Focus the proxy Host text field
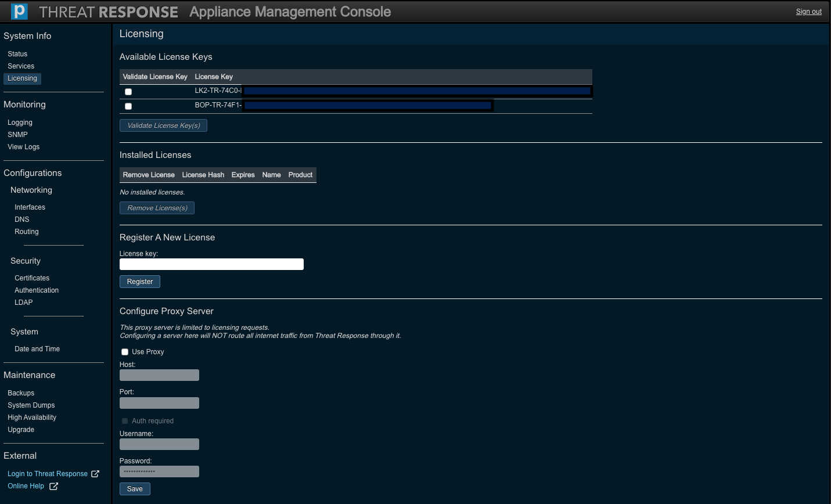This screenshot has width=831, height=504. pyautogui.click(x=159, y=375)
